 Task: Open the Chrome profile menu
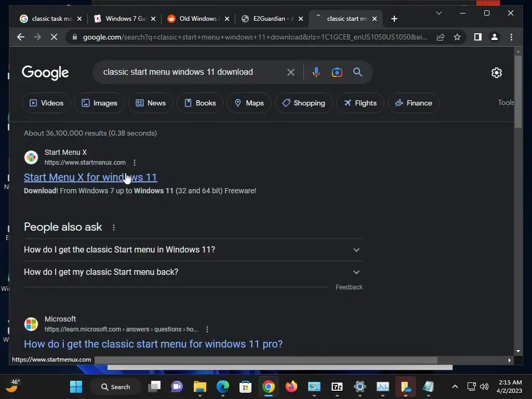pyautogui.click(x=495, y=37)
